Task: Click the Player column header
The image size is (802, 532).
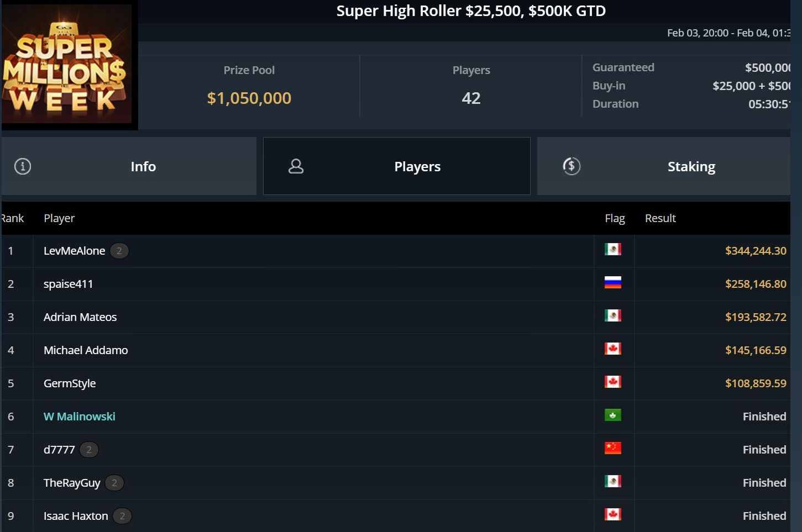Action: click(59, 218)
